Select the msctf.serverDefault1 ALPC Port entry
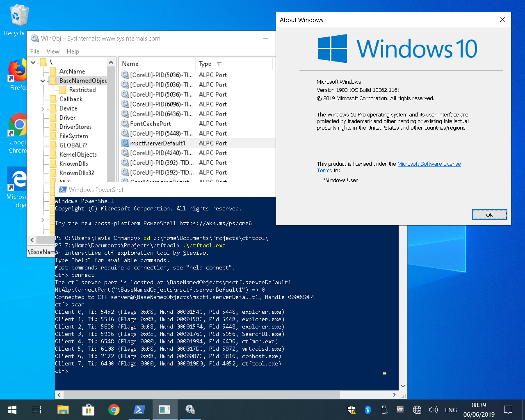Screen dimensions: 525x420 click(x=158, y=143)
